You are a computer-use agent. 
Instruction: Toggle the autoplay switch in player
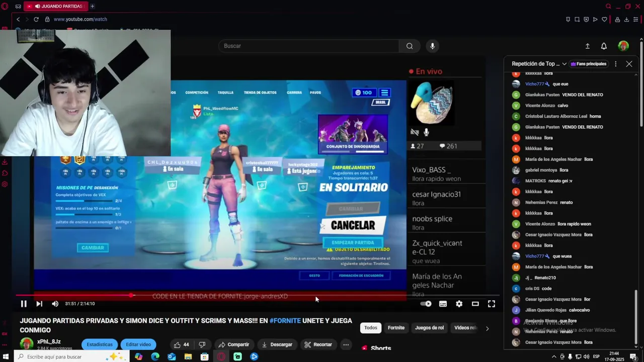[x=426, y=304]
